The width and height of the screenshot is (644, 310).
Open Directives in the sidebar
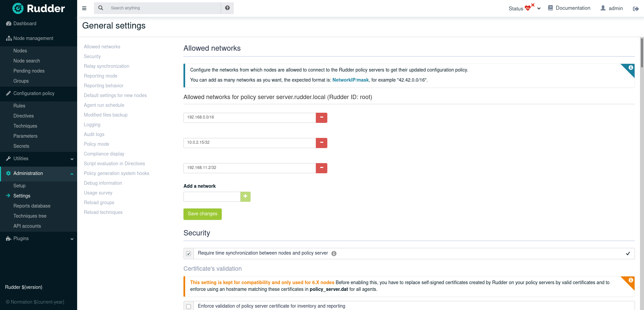point(23,116)
